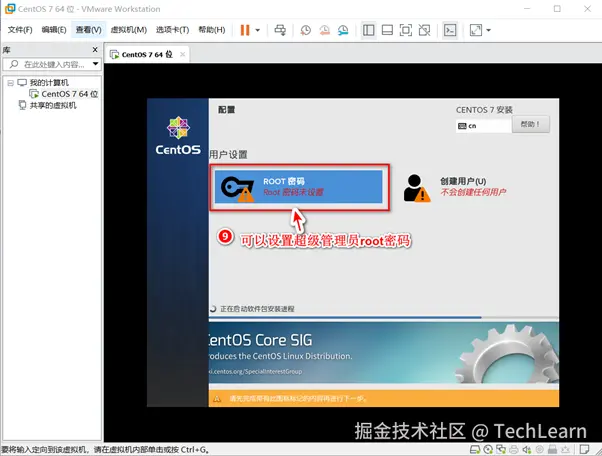Click the 配置 heading text

[x=227, y=110]
